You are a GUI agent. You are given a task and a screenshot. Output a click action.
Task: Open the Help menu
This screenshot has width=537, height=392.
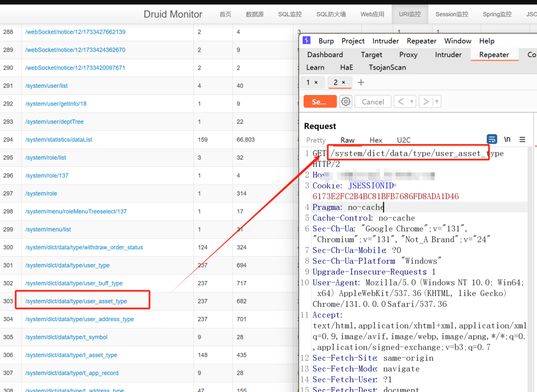point(487,41)
